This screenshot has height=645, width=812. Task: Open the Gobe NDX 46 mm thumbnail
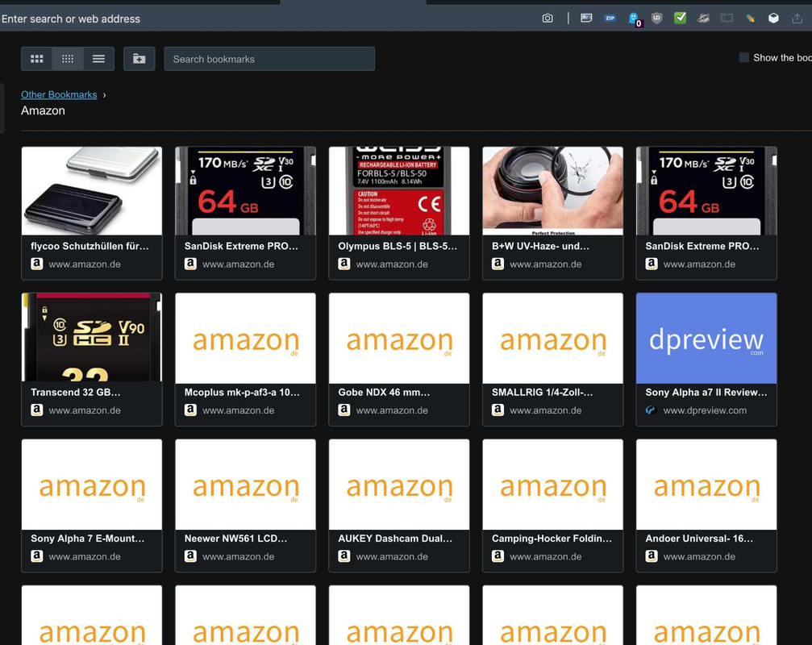399,339
